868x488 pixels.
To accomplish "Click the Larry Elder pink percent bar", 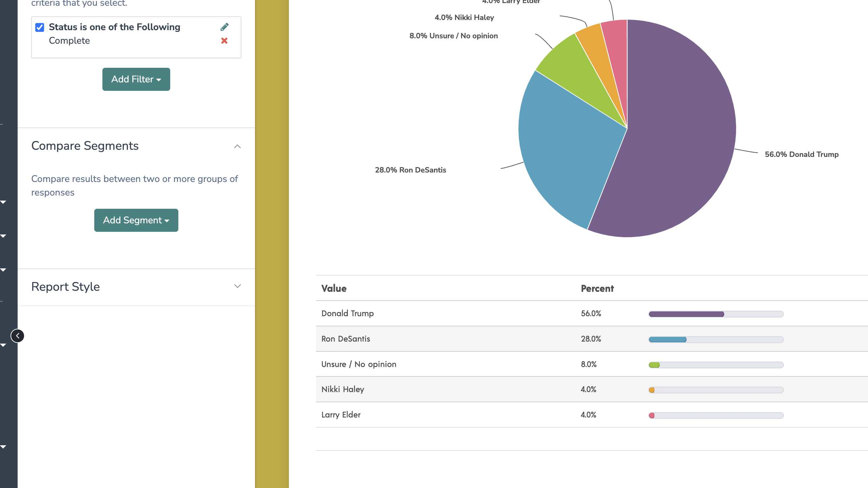I will [652, 415].
